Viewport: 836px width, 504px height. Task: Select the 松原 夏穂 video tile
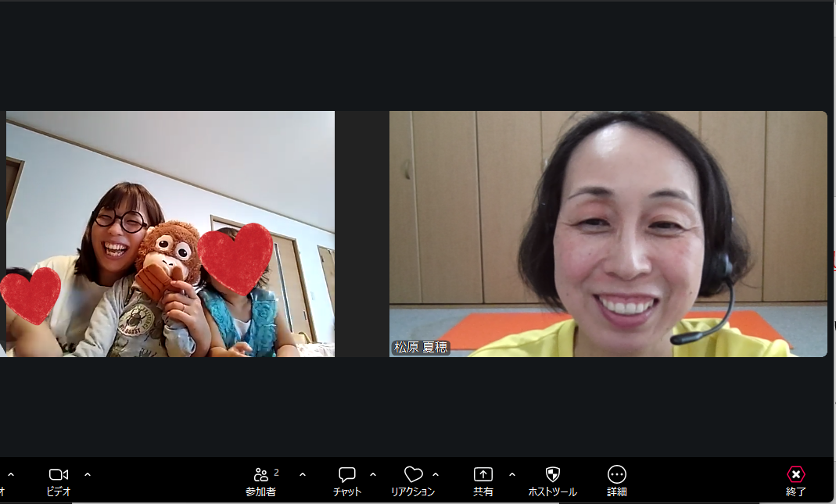608,234
